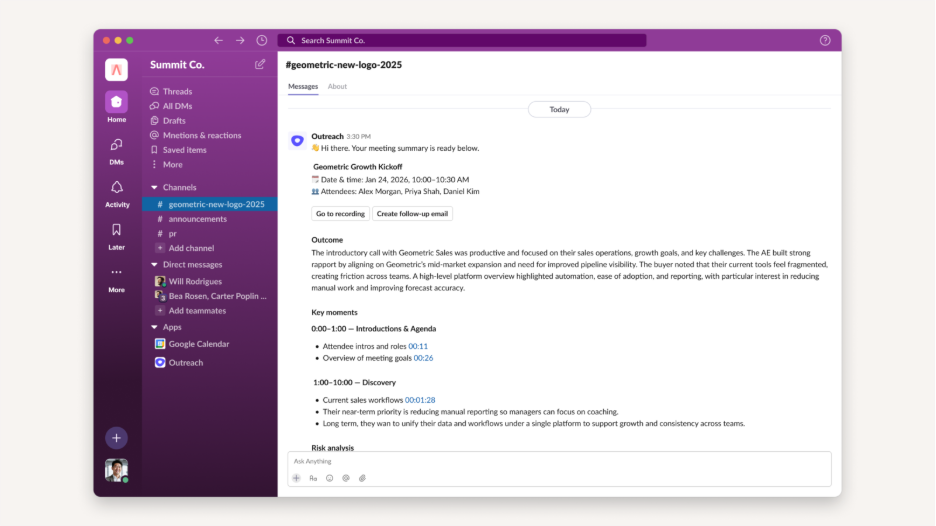936x526 pixels.
Task: Click the 3:30 PM message timestamp
Action: pyautogui.click(x=359, y=137)
